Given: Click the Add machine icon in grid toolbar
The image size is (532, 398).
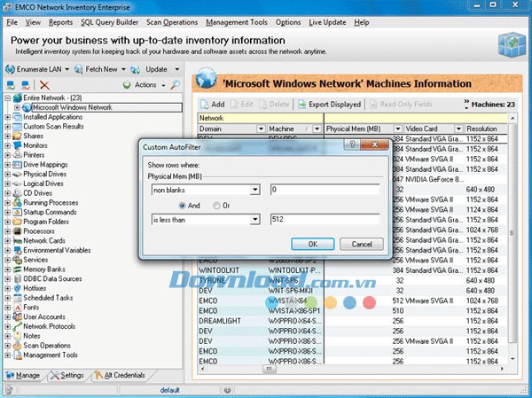Looking at the screenshot, I should [204, 105].
